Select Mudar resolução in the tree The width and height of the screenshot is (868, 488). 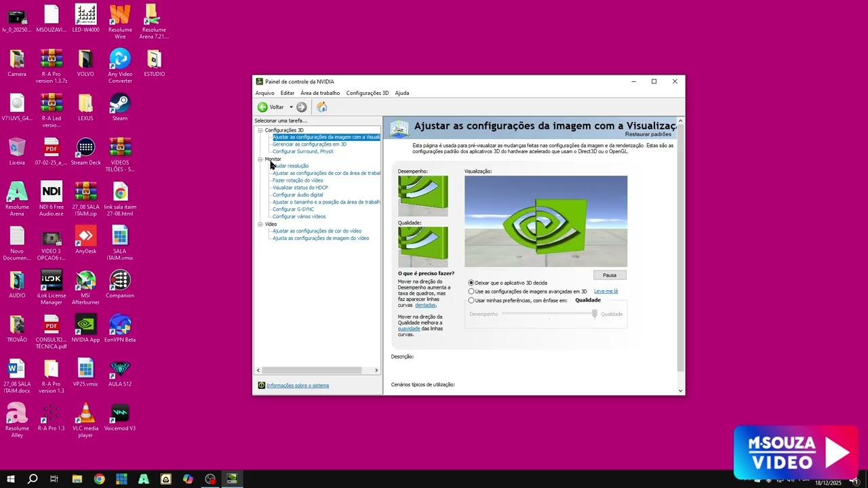290,166
